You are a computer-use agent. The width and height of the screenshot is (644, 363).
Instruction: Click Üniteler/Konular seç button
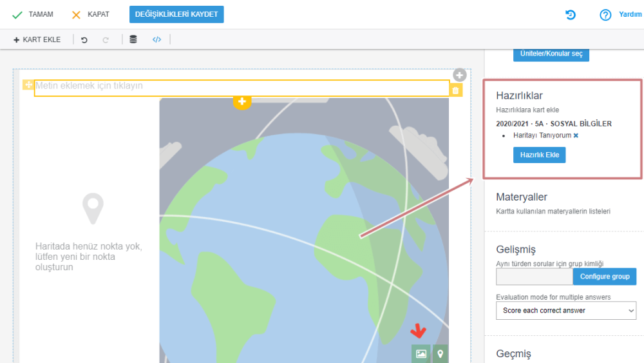[x=551, y=54]
